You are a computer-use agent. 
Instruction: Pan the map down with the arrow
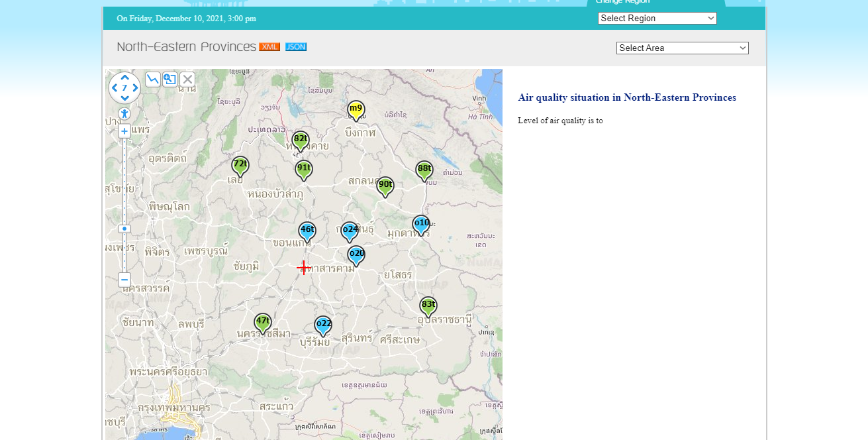pos(124,98)
